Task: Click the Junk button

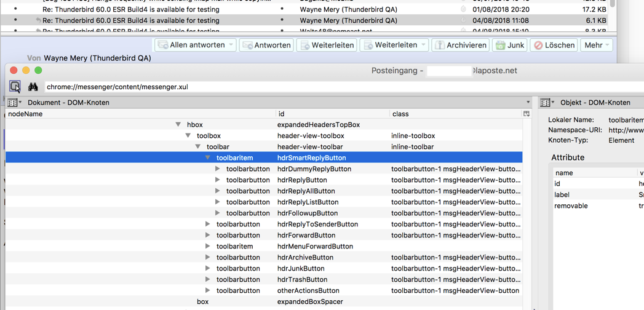Action: point(510,45)
